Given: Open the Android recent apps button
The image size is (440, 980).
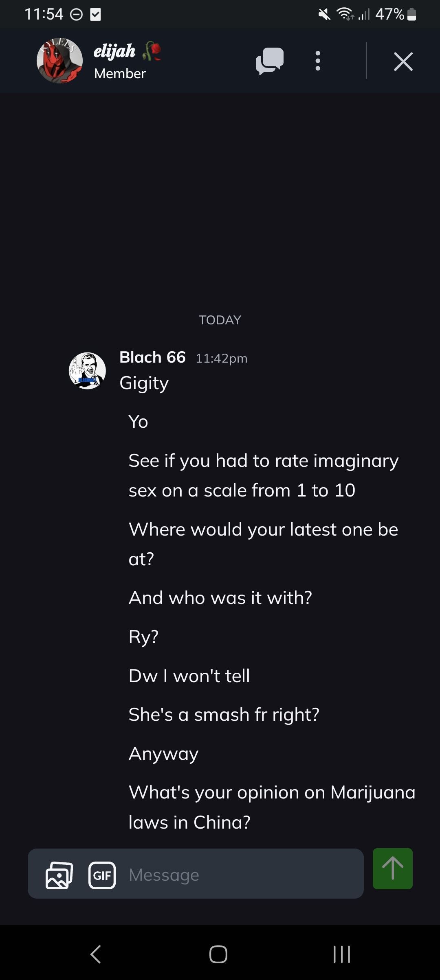Looking at the screenshot, I should coord(341,954).
